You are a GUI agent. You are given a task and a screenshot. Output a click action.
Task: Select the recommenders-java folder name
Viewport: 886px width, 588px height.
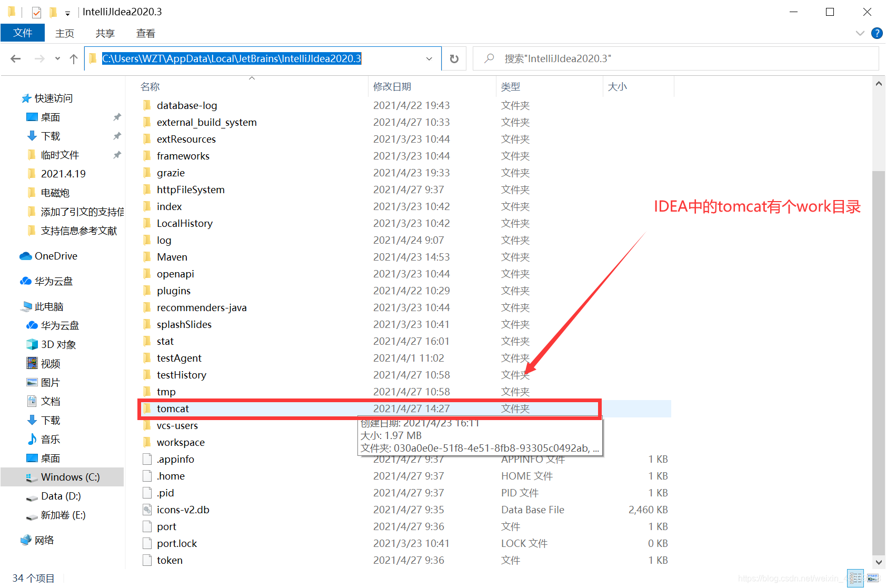[x=202, y=307]
